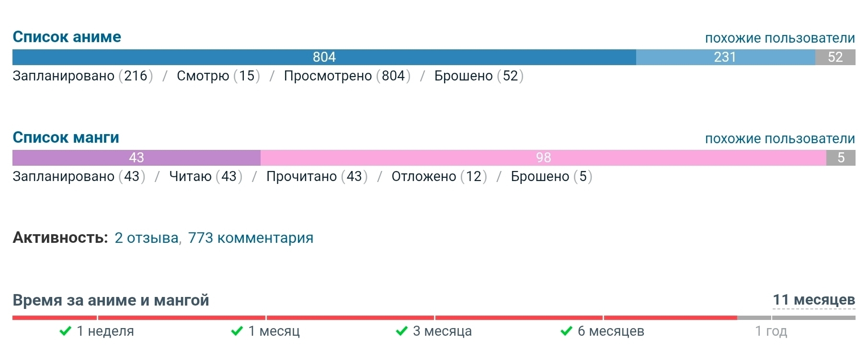Image resolution: width=868 pixels, height=364 pixels.
Task: Click the dark blue 804 bar segment
Action: click(324, 57)
